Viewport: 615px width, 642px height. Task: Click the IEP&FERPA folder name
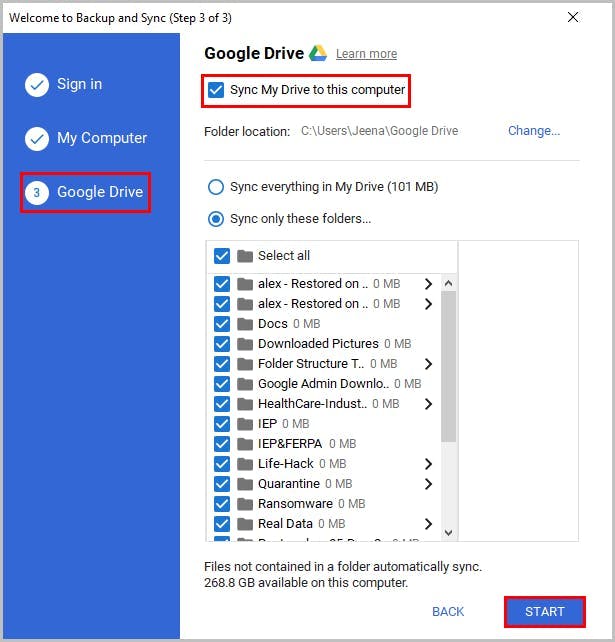tap(290, 444)
